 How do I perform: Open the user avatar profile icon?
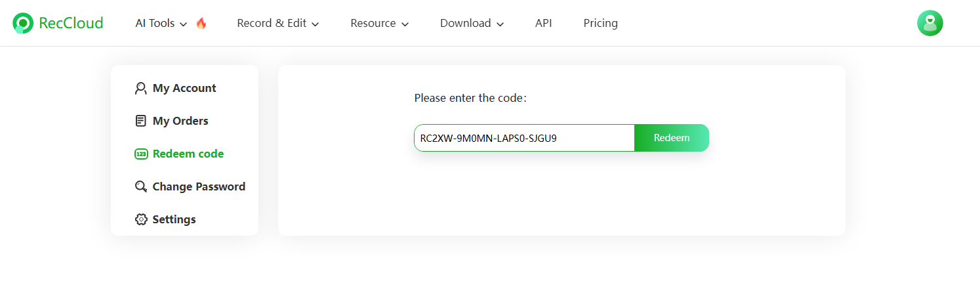tap(929, 24)
